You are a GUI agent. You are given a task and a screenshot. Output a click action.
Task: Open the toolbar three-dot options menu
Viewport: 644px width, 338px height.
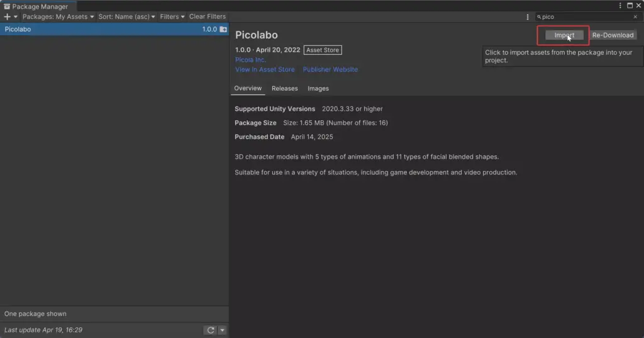point(528,17)
